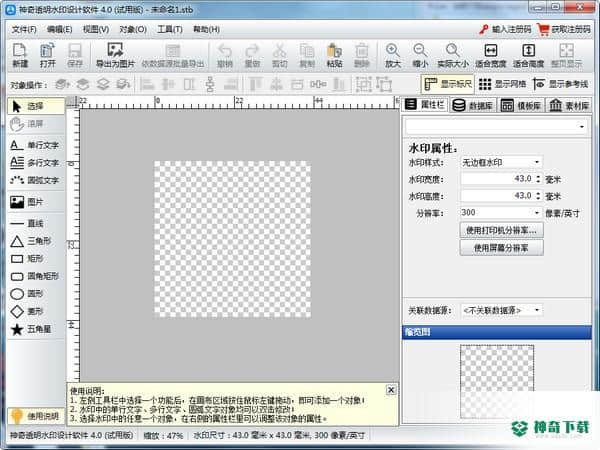This screenshot has width=600, height=450.
Task: Click the 保存 (Save) toolbar icon
Action: click(x=75, y=55)
